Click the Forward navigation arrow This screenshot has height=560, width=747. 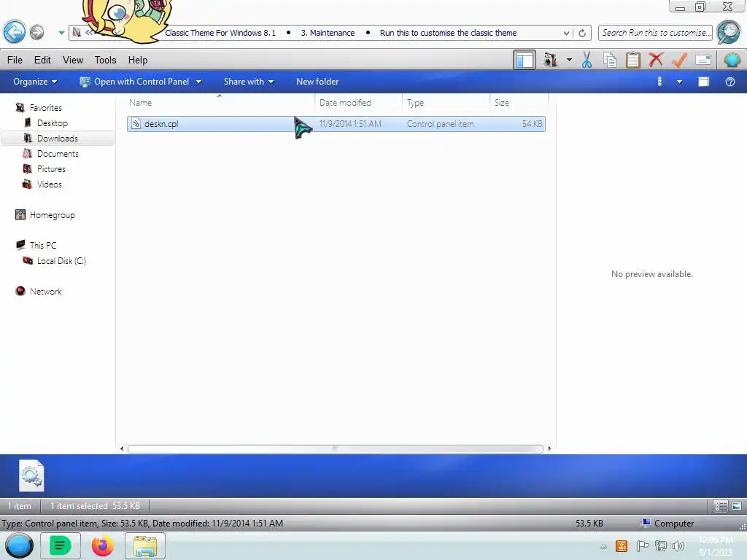[36, 32]
